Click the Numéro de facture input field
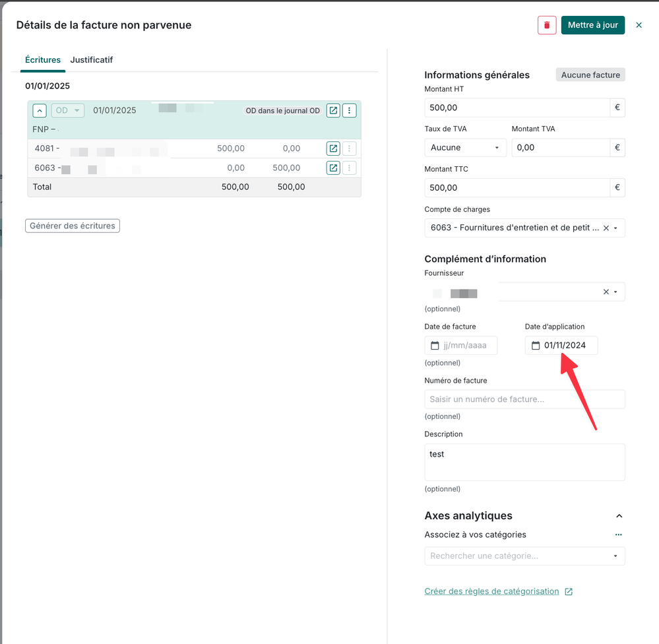The height and width of the screenshot is (644, 659). (x=524, y=399)
